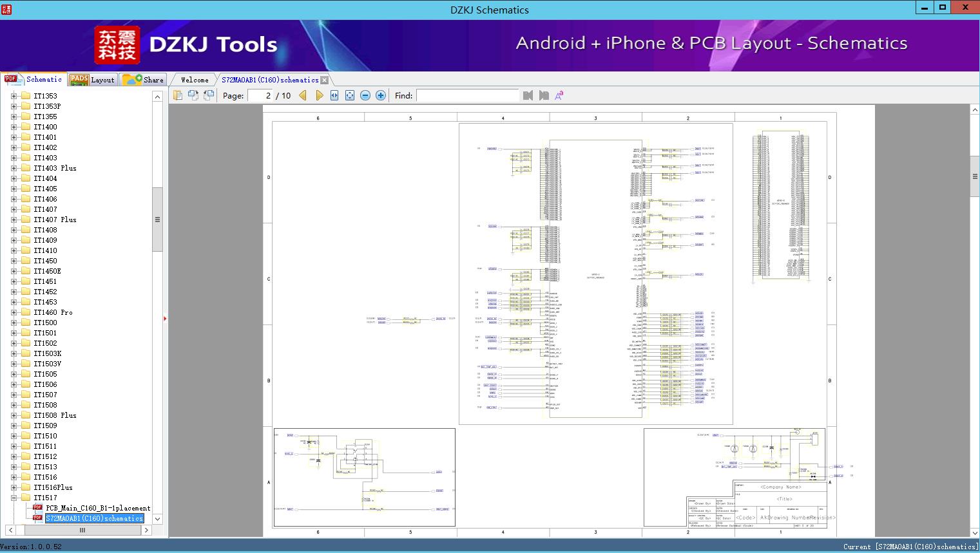
Task: Select the IT1516Plus tree item
Action: click(x=53, y=487)
